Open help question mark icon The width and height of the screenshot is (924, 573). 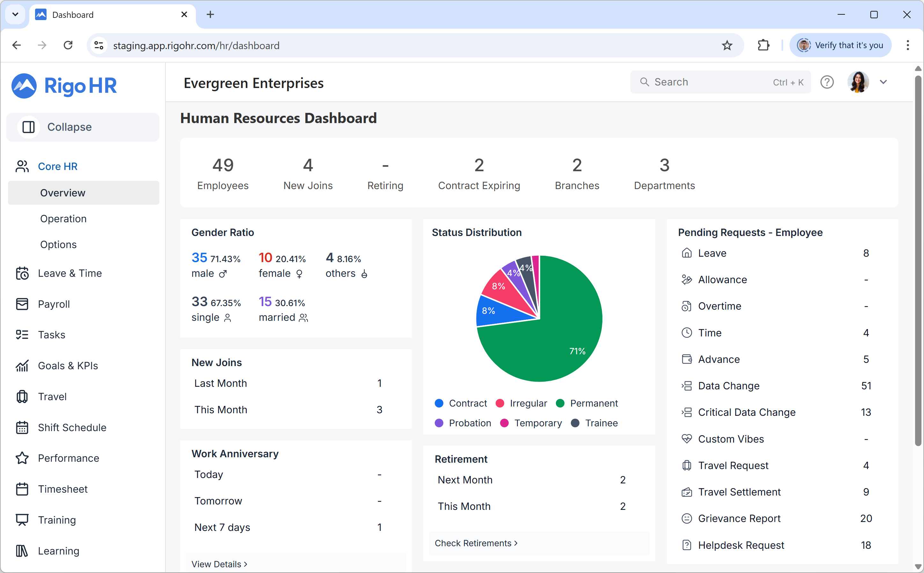(x=827, y=82)
